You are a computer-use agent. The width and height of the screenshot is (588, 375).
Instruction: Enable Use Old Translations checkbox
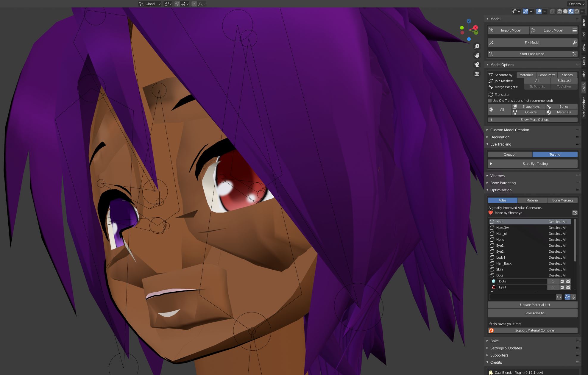point(489,101)
